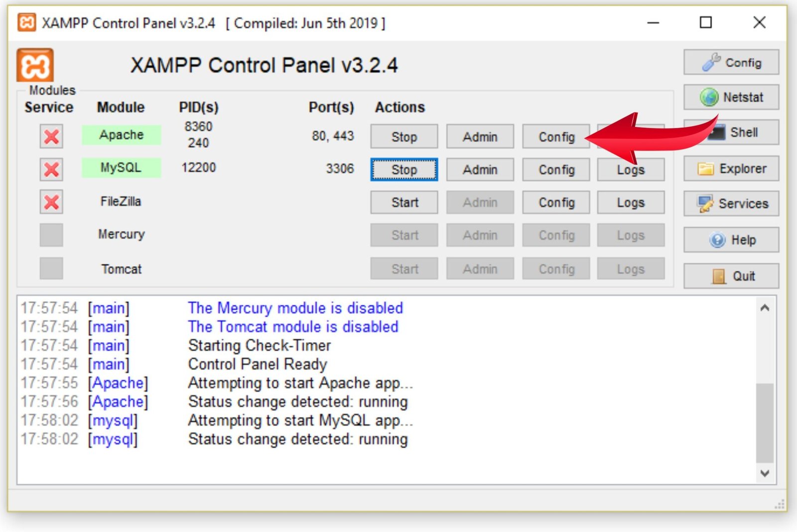This screenshot has width=797, height=532.
Task: Toggle Tomcat service checkbox
Action: [x=51, y=268]
